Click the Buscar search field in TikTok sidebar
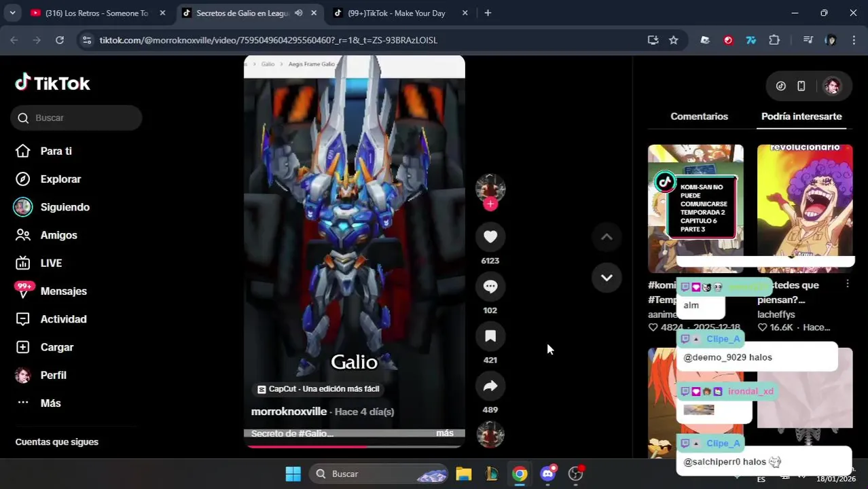The image size is (868, 489). point(76,117)
